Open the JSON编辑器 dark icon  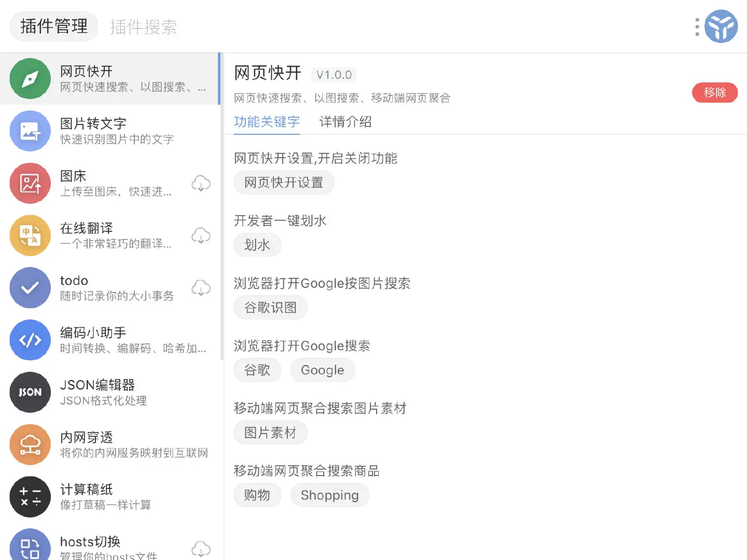pyautogui.click(x=30, y=393)
